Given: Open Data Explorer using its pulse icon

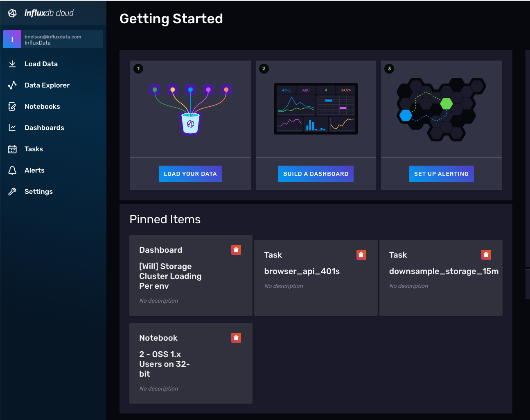Looking at the screenshot, I should click(12, 85).
